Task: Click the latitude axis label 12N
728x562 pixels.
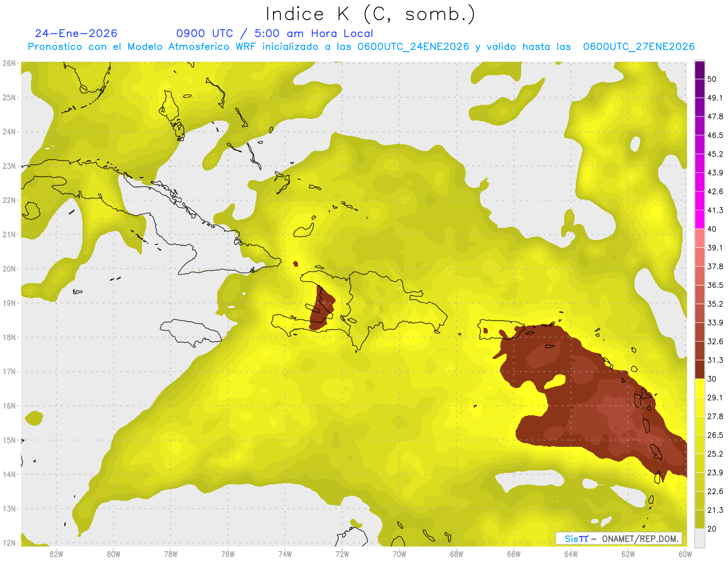Action: click(x=9, y=543)
